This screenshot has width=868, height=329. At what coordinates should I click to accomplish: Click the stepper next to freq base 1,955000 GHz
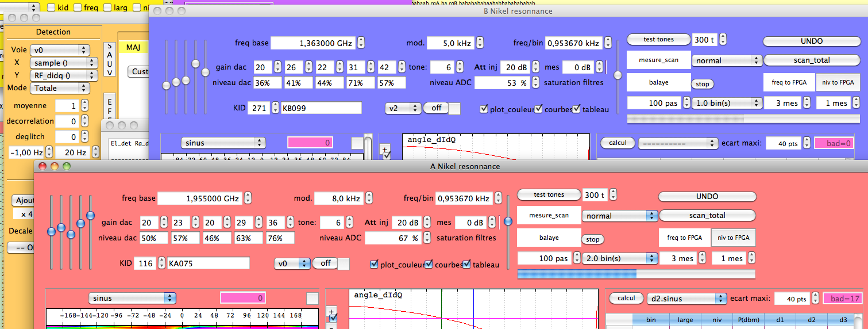tap(248, 198)
